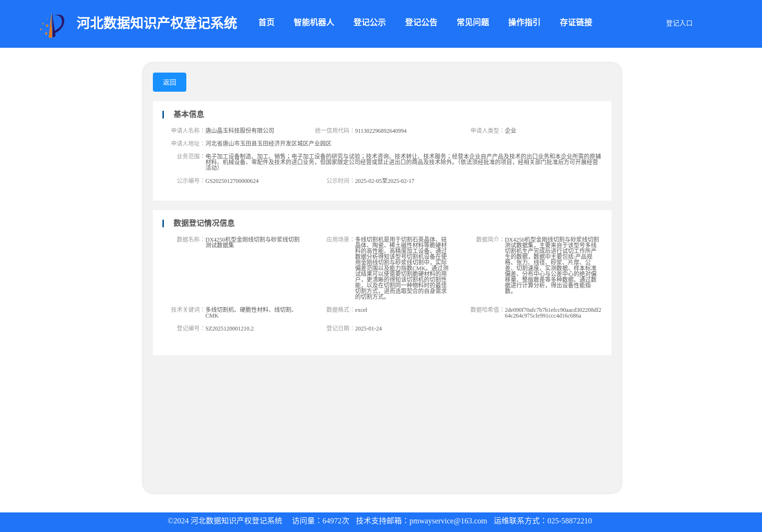Open 存证链接 menu item
The image size is (762, 532).
click(x=576, y=22)
